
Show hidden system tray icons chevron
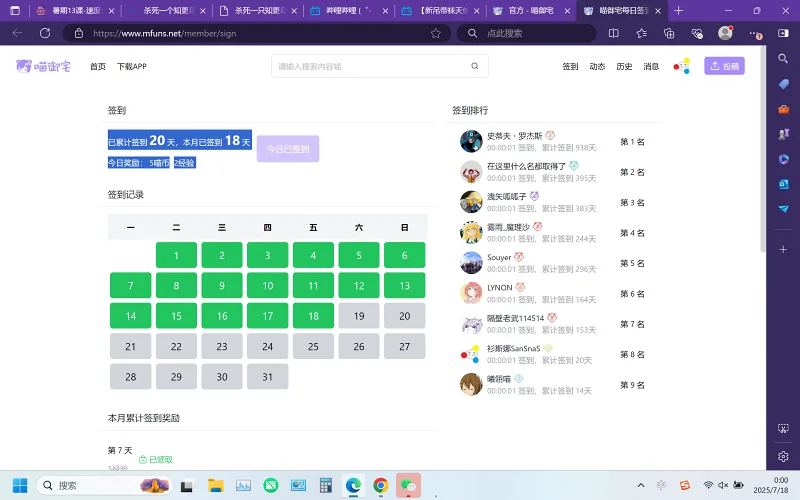tap(641, 485)
